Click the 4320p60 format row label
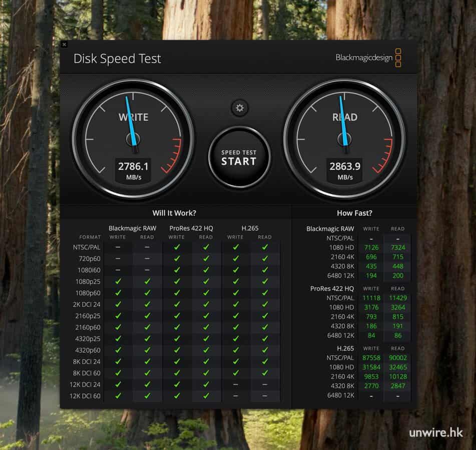Viewport: 476px width, 450px height. coord(88,350)
